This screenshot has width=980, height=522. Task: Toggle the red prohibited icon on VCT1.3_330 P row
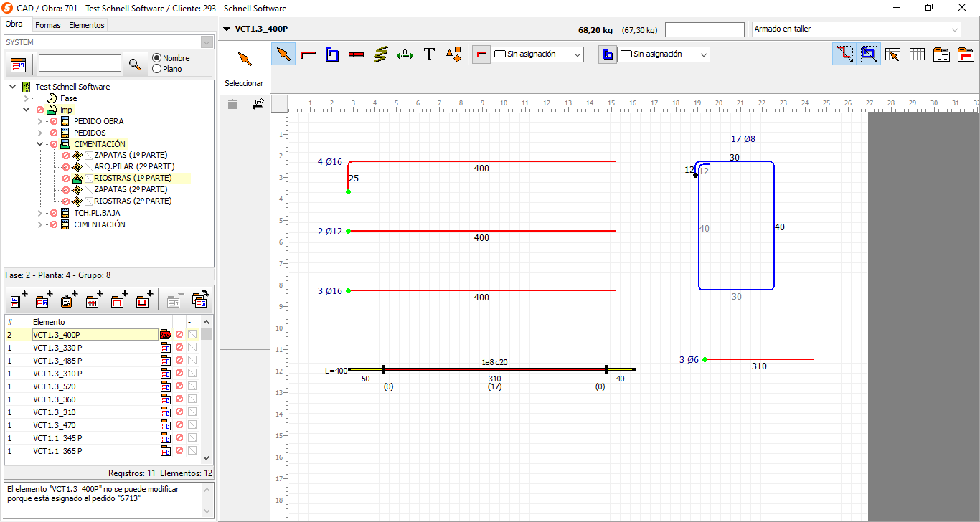tap(179, 348)
